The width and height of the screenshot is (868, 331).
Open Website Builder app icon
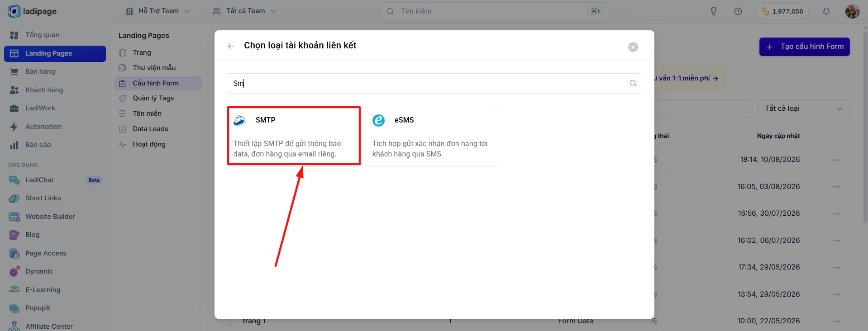click(x=14, y=217)
